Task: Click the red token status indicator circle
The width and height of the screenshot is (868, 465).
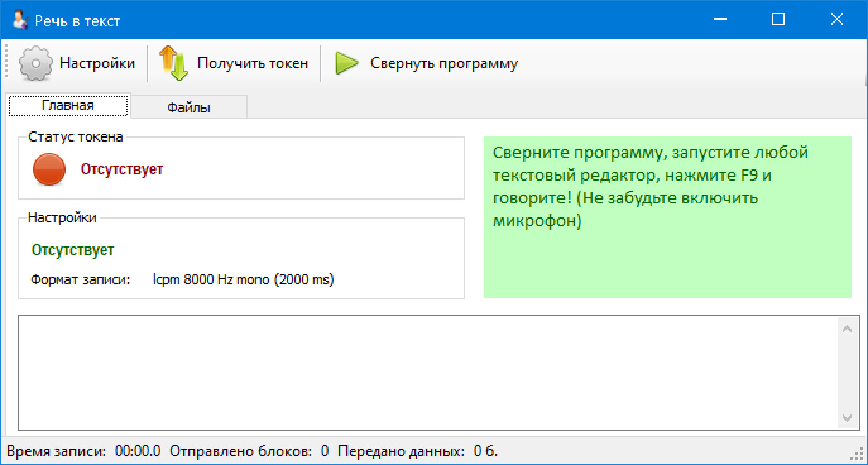Action: point(49,169)
